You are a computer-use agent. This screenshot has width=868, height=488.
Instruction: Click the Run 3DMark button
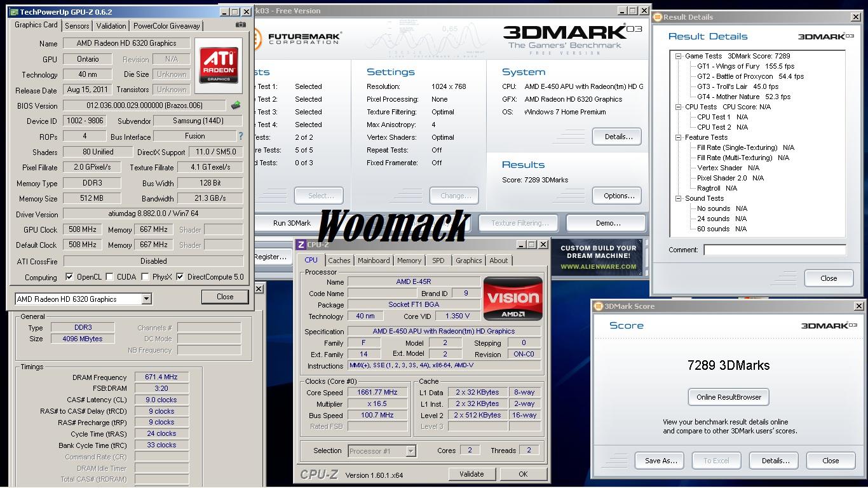pos(292,223)
